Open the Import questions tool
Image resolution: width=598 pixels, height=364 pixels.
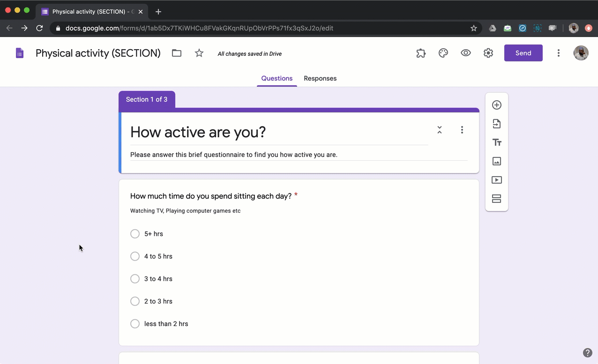point(497,124)
